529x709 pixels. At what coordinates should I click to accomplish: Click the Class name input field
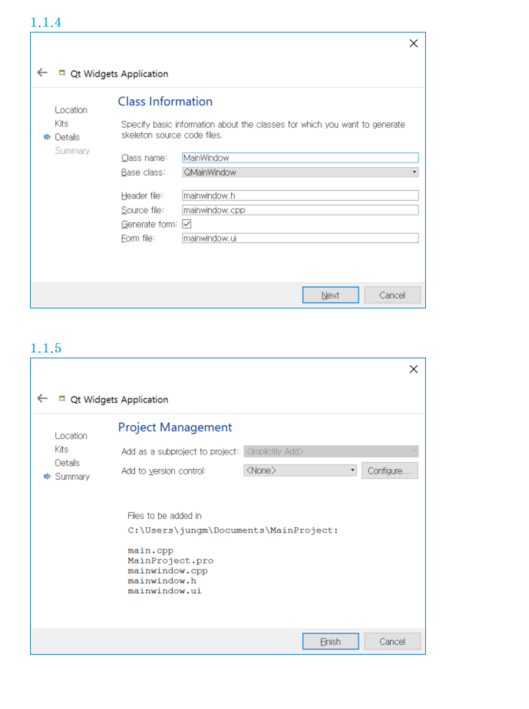[x=300, y=157]
